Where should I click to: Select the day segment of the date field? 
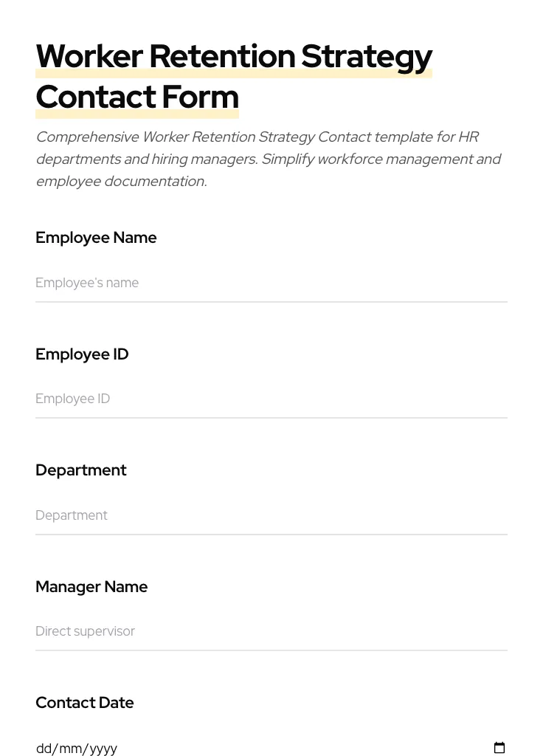click(45, 748)
